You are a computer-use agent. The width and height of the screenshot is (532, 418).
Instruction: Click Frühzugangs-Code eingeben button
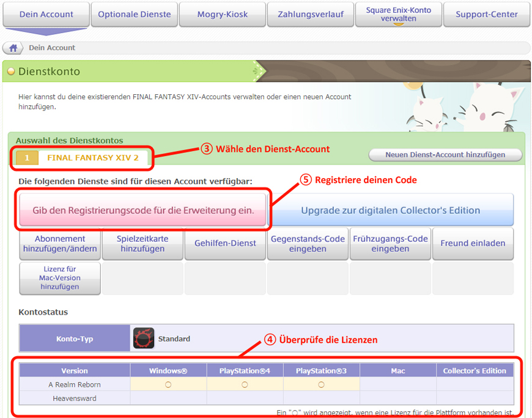click(390, 244)
